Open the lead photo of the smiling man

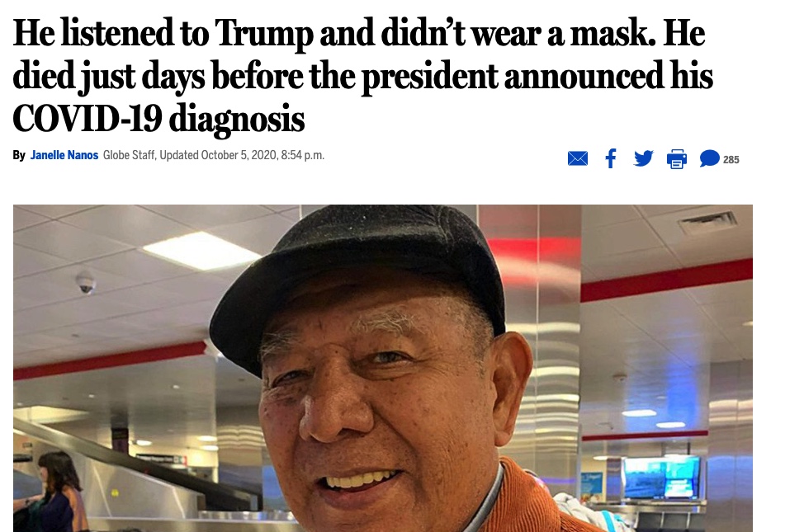383,368
